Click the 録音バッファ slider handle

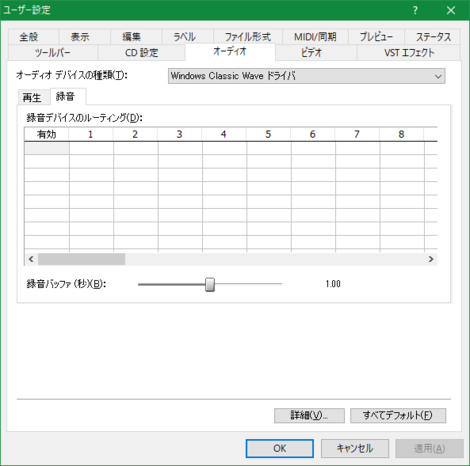tap(210, 284)
